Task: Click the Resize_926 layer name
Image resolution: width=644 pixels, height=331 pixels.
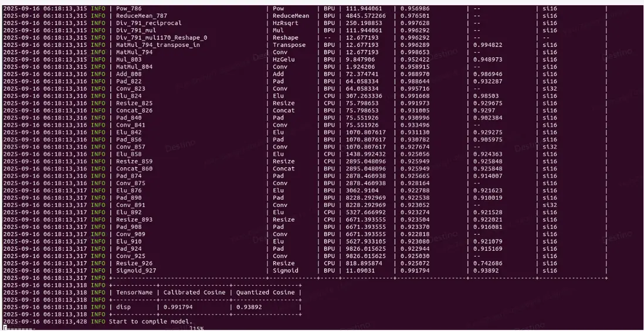Action: [x=134, y=264]
